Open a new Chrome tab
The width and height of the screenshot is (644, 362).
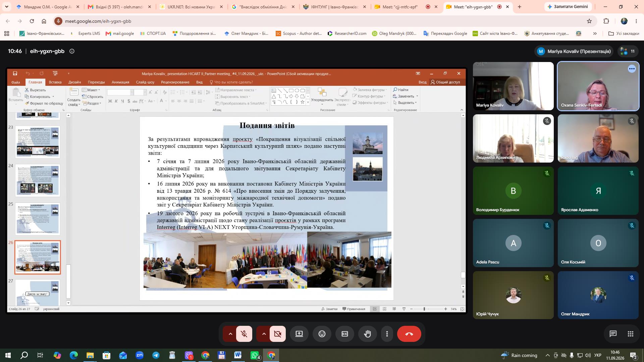pos(520,7)
